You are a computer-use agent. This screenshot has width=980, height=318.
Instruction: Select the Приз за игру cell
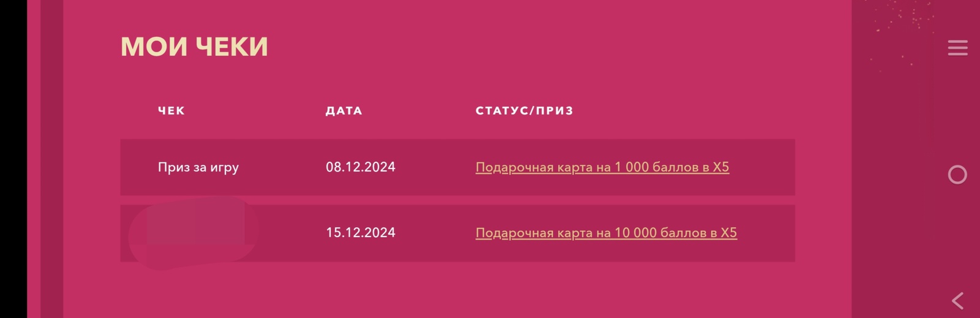pos(198,167)
